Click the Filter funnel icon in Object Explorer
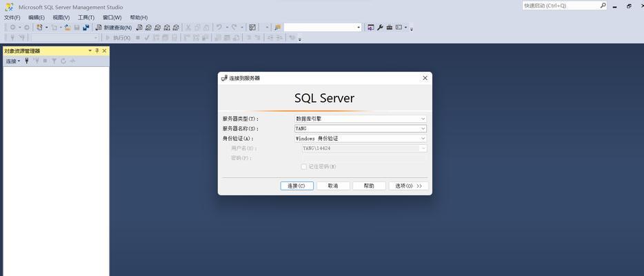The image size is (644, 276). (x=54, y=61)
